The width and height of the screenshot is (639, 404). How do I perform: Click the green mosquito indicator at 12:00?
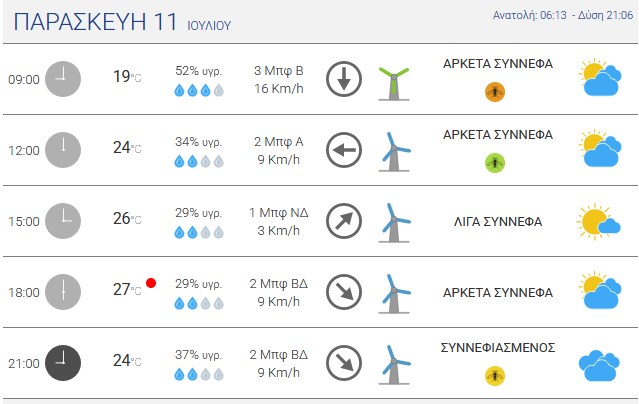pos(495,163)
